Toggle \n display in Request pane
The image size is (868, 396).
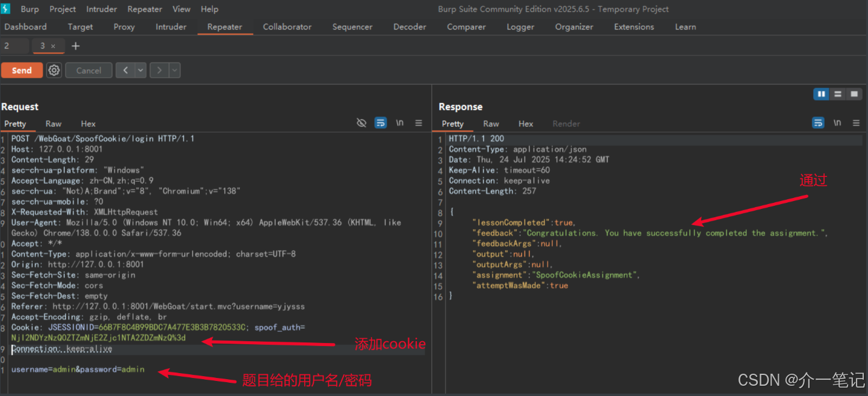coord(400,123)
